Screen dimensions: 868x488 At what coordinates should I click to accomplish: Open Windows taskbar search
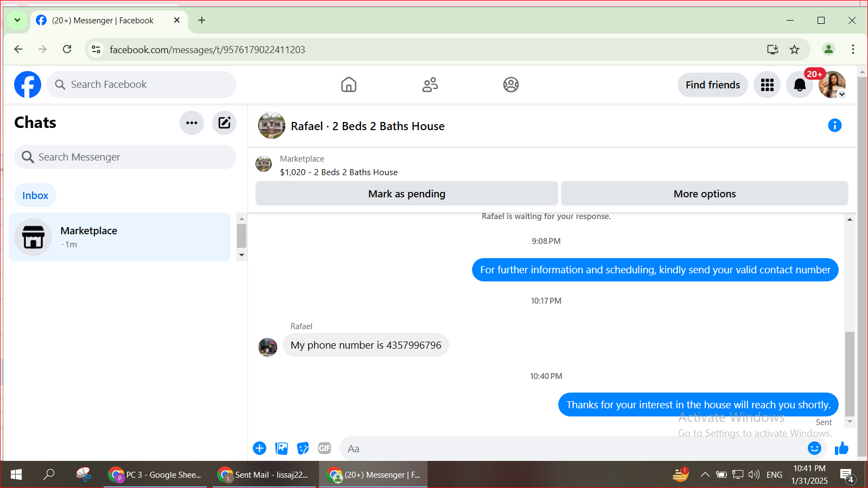(49, 474)
